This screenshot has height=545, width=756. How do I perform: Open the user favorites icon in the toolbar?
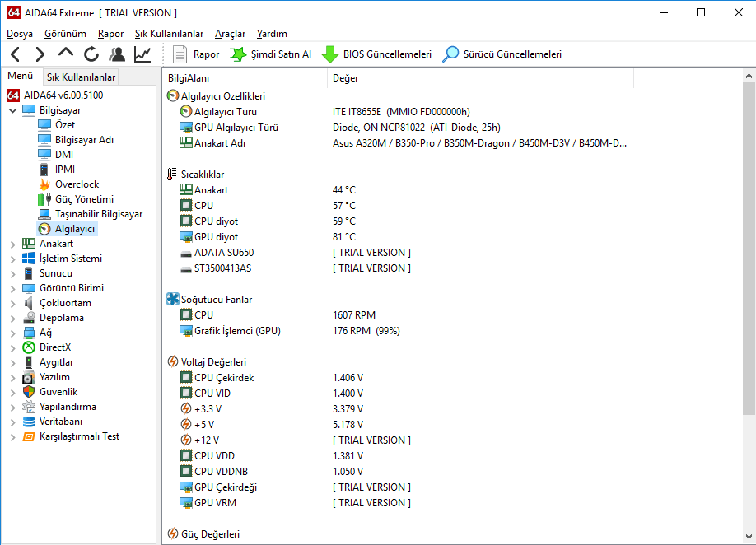click(117, 54)
